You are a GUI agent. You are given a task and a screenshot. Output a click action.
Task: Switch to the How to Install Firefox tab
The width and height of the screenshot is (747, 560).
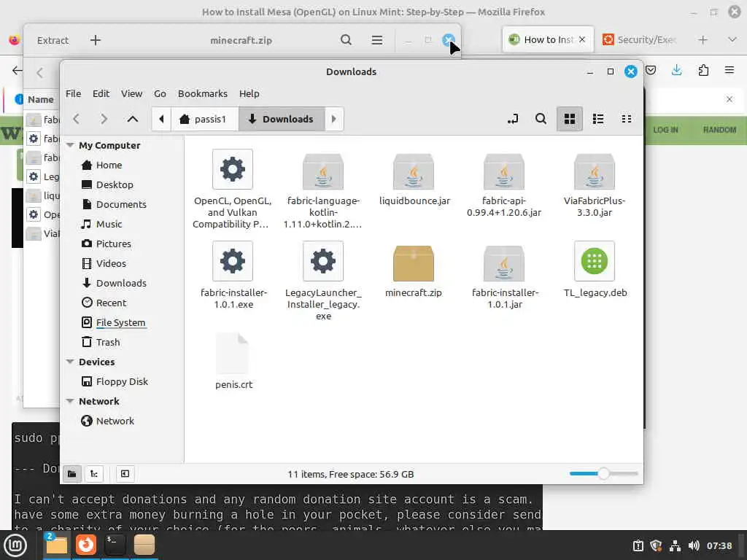click(548, 39)
